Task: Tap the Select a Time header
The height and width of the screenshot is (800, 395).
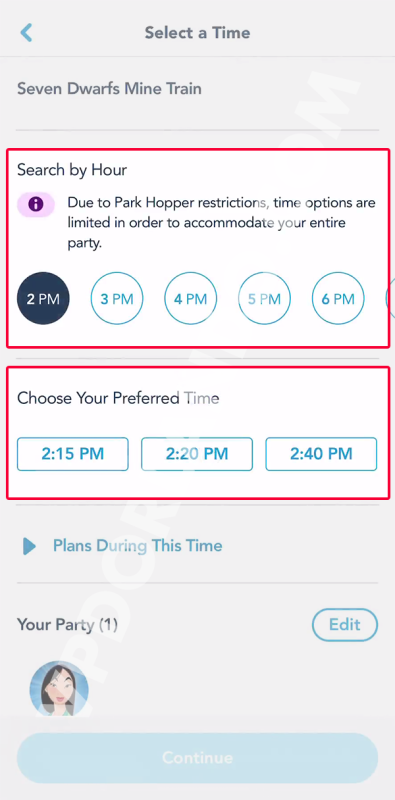Action: (x=197, y=33)
